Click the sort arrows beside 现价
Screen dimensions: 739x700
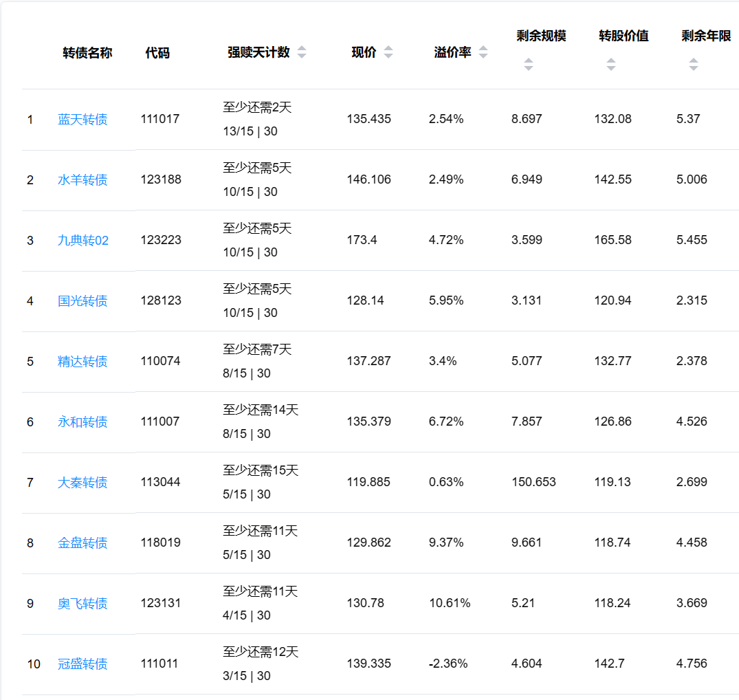(388, 53)
